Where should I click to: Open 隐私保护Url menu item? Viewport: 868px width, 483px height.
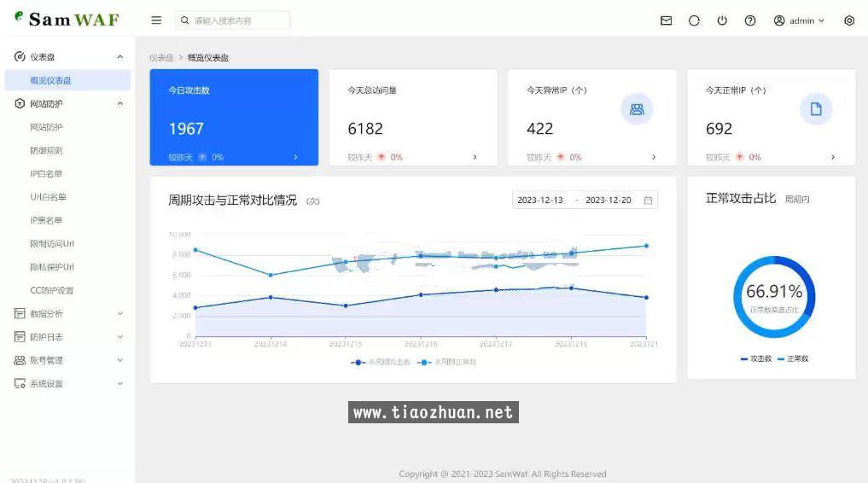coord(52,266)
